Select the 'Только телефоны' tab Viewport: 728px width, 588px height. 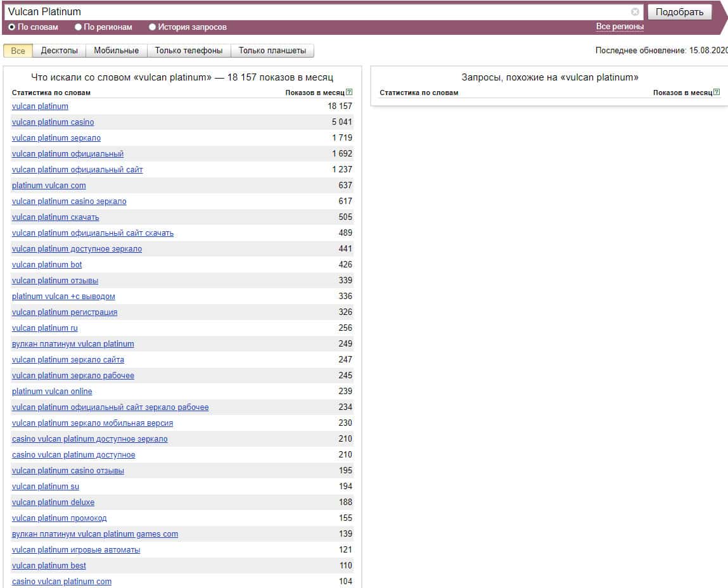coord(188,51)
